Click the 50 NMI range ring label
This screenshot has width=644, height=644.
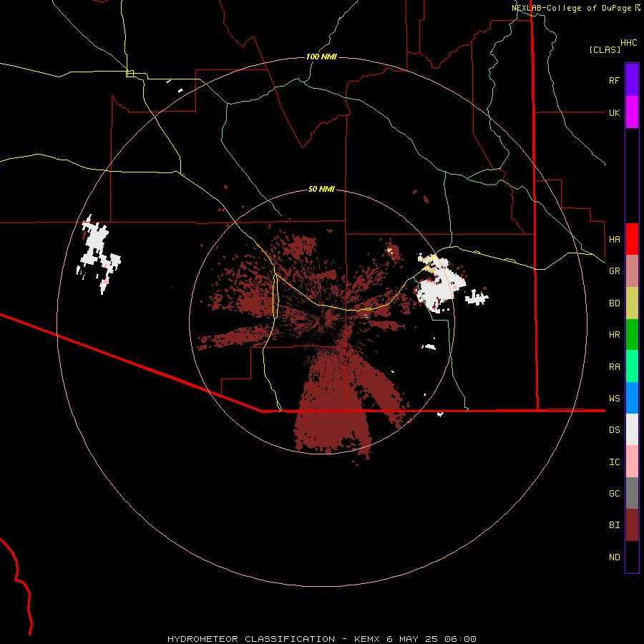pos(321,189)
